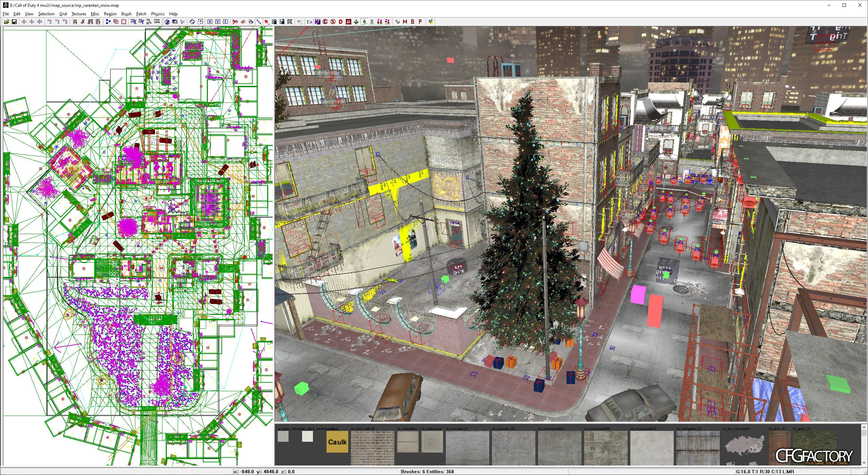The height and width of the screenshot is (475, 868).
Task: Open the Help menu
Action: pyautogui.click(x=173, y=14)
